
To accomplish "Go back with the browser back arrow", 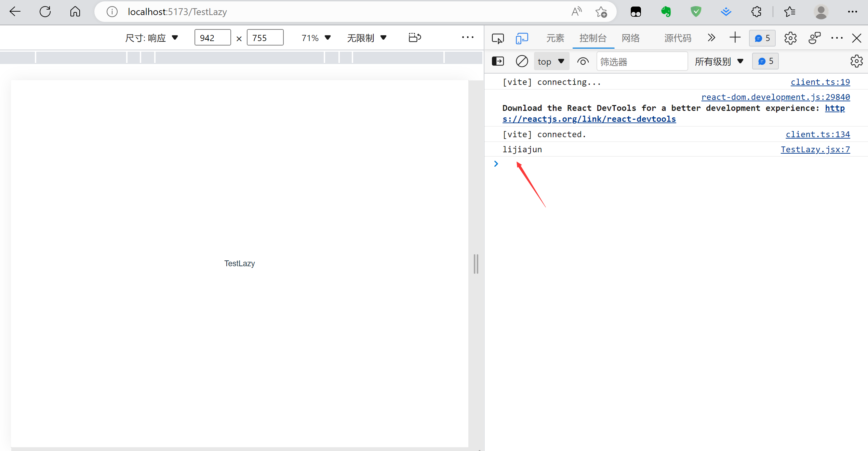I will tap(15, 12).
